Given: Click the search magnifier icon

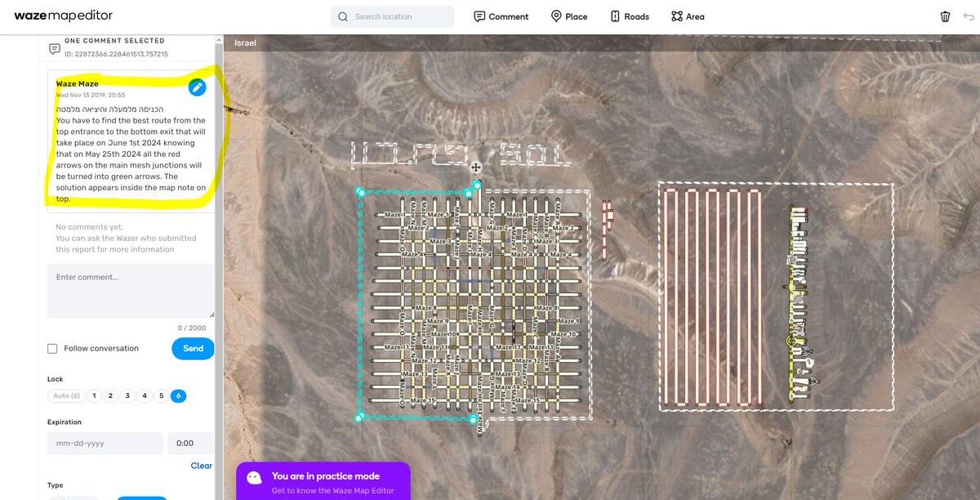Looking at the screenshot, I should pyautogui.click(x=343, y=16).
